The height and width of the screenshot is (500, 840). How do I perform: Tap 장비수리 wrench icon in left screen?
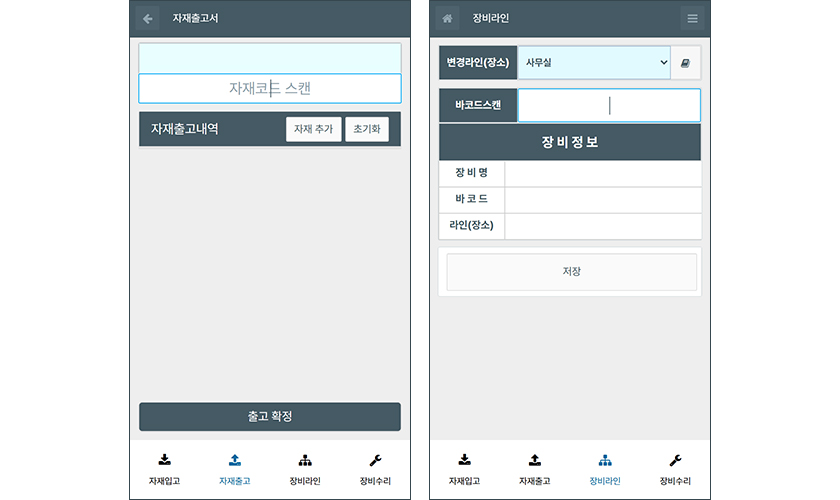[375, 461]
